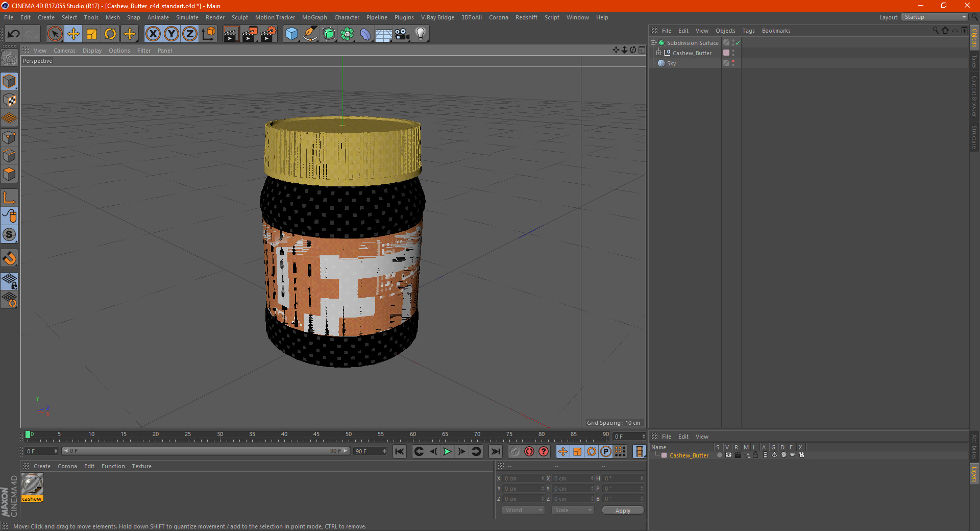Click the Undo arrow icon
The width and height of the screenshot is (980, 531).
click(x=14, y=34)
